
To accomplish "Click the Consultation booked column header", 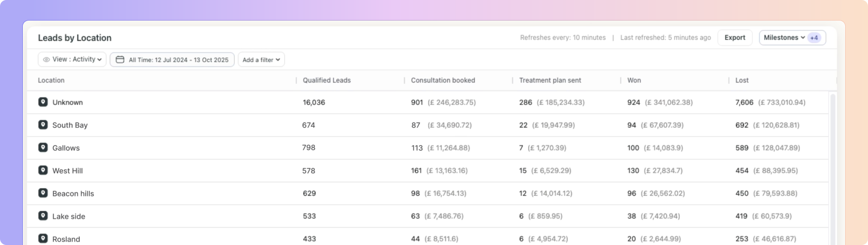I will (x=443, y=80).
